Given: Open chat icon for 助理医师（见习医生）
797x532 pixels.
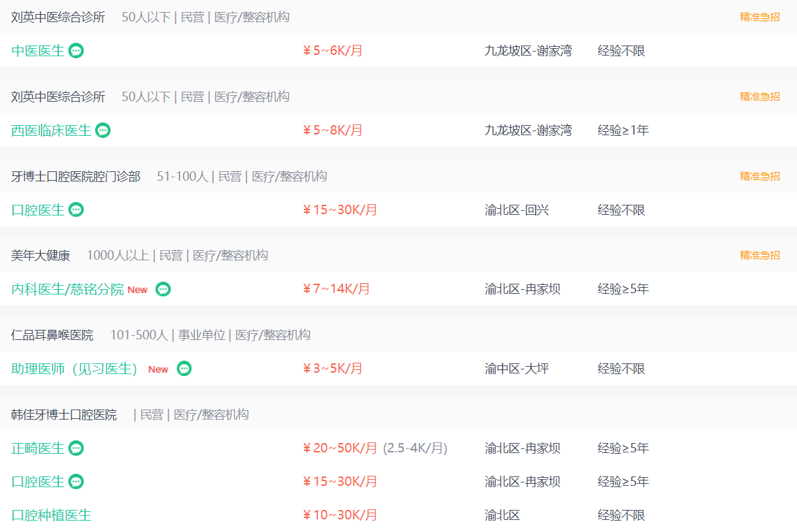Looking at the screenshot, I should click(184, 369).
